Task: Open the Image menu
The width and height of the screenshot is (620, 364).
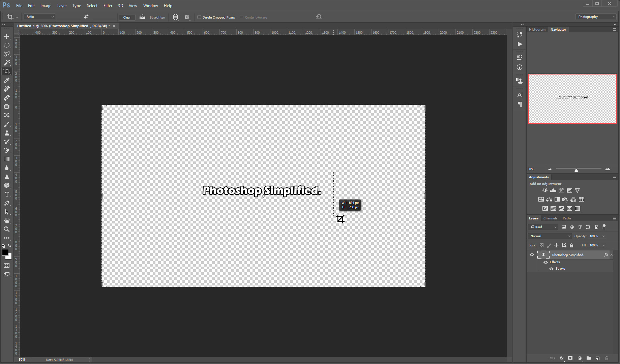Action: coord(46,5)
